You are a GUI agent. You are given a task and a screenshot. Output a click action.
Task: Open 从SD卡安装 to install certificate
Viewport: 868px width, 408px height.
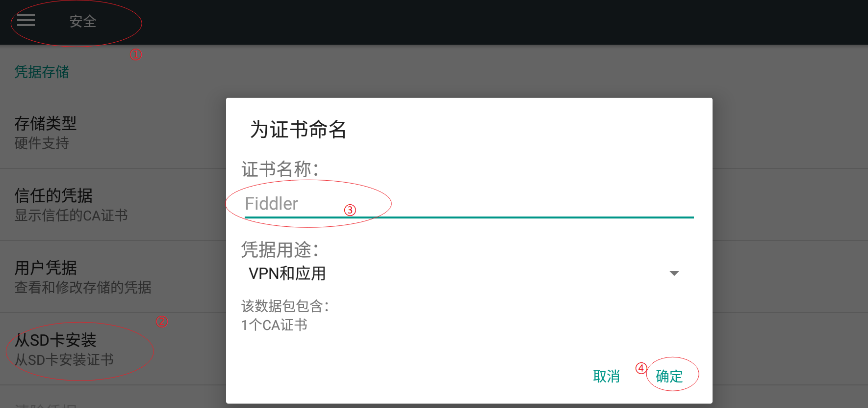tap(113, 349)
